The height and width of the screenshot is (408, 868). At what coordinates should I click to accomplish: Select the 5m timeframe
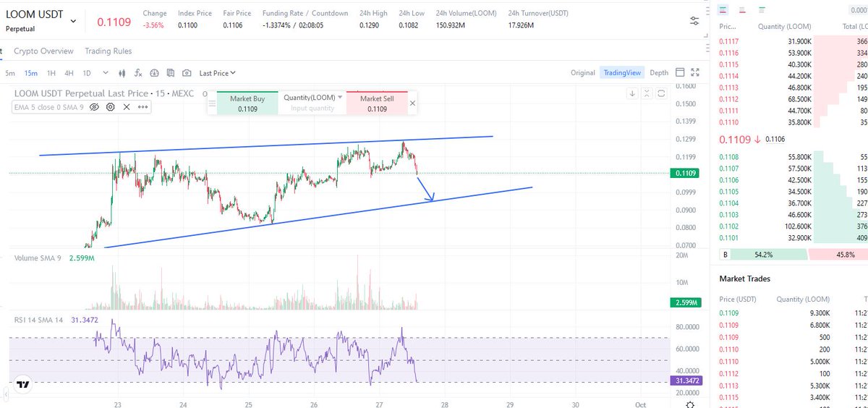click(x=10, y=73)
